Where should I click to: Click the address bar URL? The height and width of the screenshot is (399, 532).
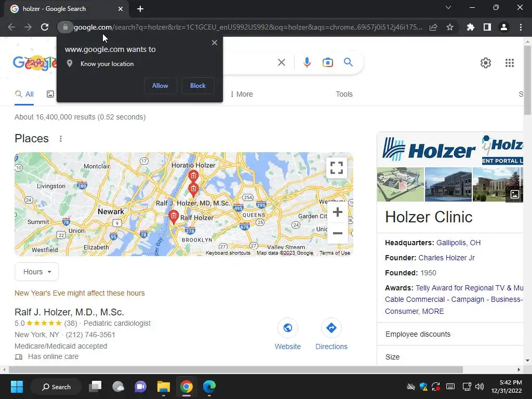[248, 27]
